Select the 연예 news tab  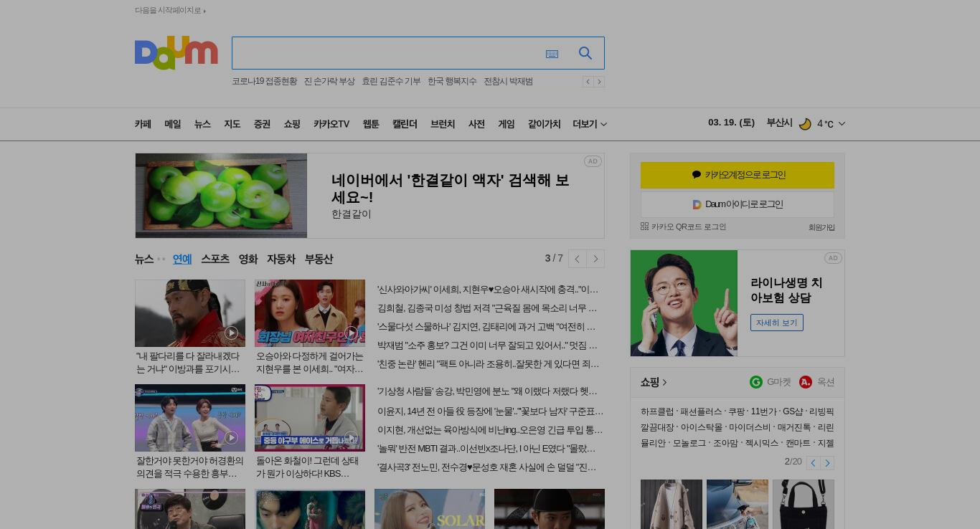(182, 259)
